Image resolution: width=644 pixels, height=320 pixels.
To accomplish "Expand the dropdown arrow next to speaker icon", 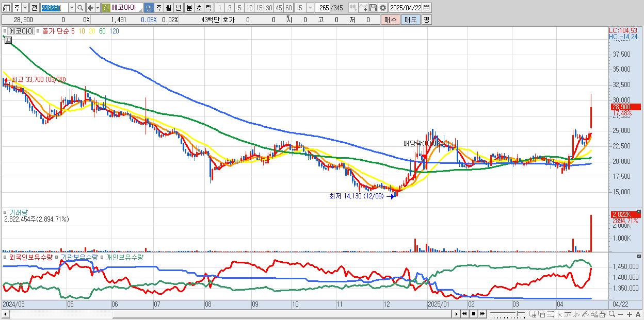I will pos(98,8).
